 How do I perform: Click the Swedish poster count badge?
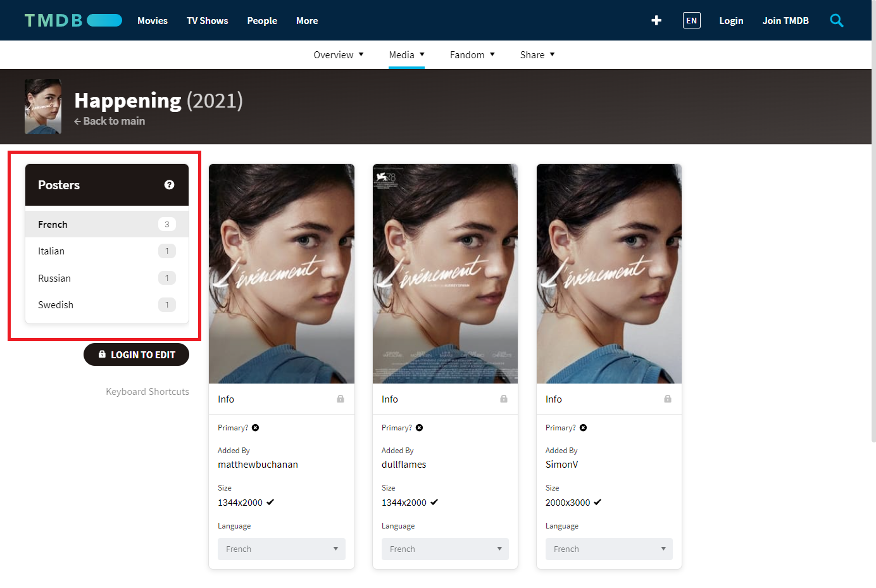167,305
